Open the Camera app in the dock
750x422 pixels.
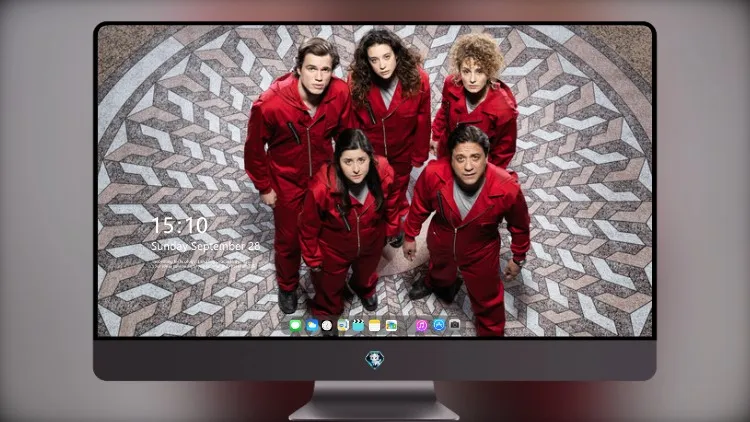(x=454, y=325)
